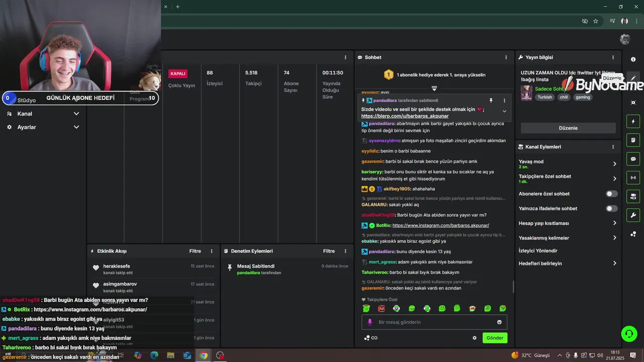Expand the Kanal menu in left sidebar
644x362 pixels.
[43, 114]
